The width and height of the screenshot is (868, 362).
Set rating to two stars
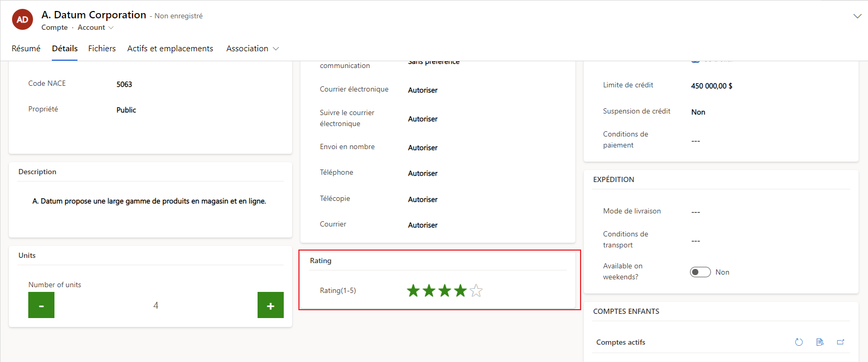(429, 290)
